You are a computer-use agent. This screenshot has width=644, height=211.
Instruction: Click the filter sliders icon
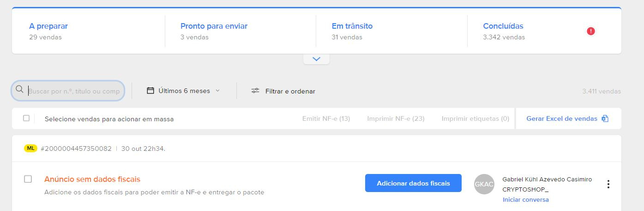255,91
